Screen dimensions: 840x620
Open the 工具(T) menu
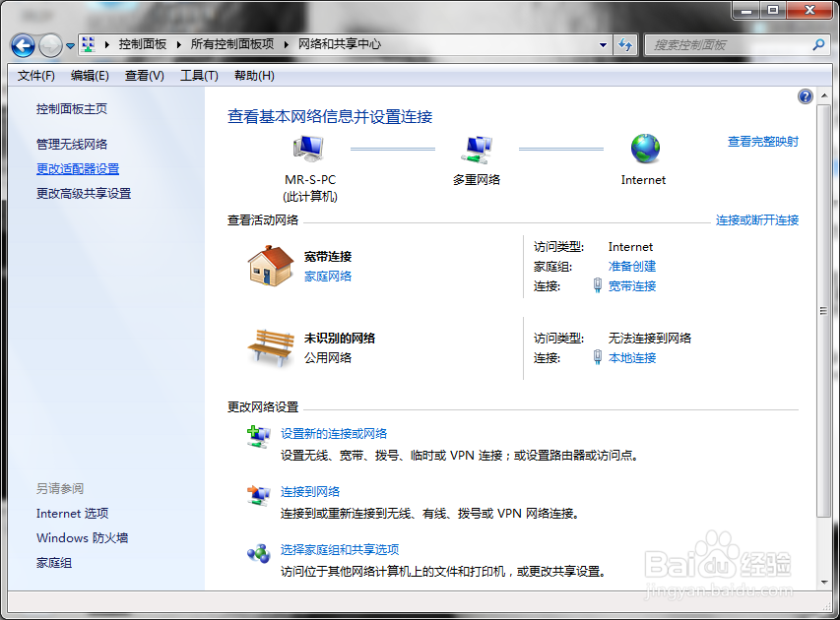pyautogui.click(x=199, y=76)
